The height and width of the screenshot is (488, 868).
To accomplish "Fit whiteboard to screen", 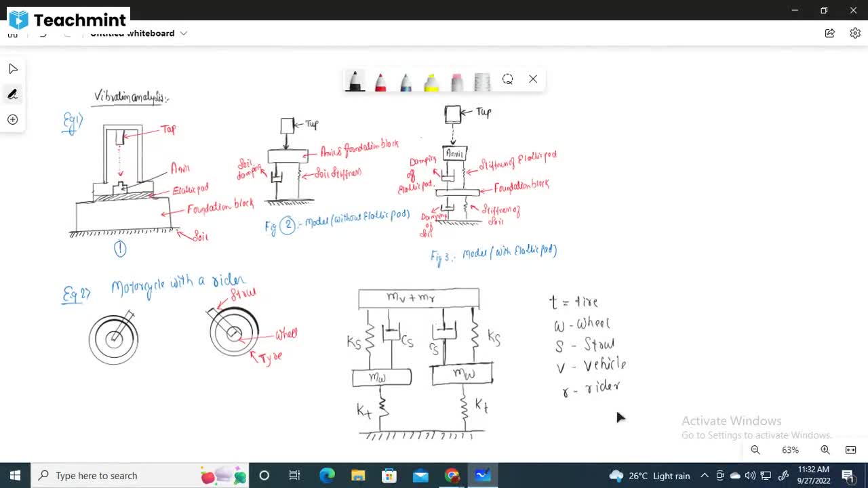I will 851,450.
